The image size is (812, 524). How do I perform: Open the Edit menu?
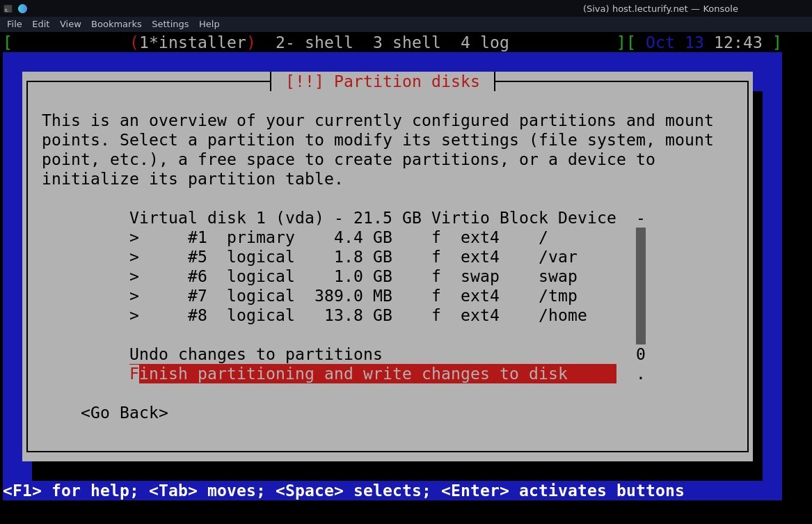coord(40,24)
